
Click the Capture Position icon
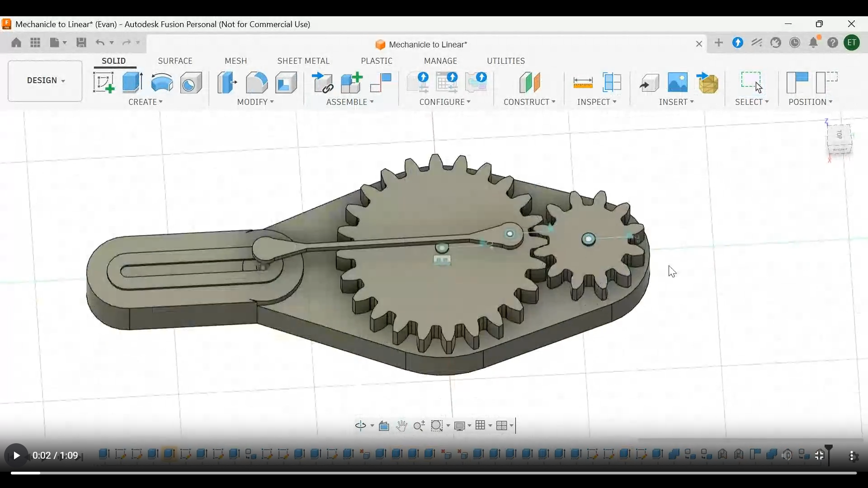(x=798, y=83)
